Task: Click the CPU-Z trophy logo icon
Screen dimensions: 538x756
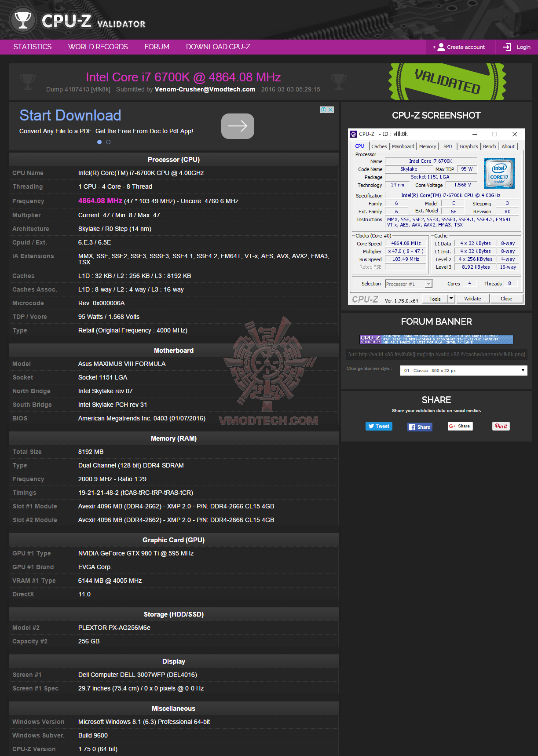Action: [23, 20]
